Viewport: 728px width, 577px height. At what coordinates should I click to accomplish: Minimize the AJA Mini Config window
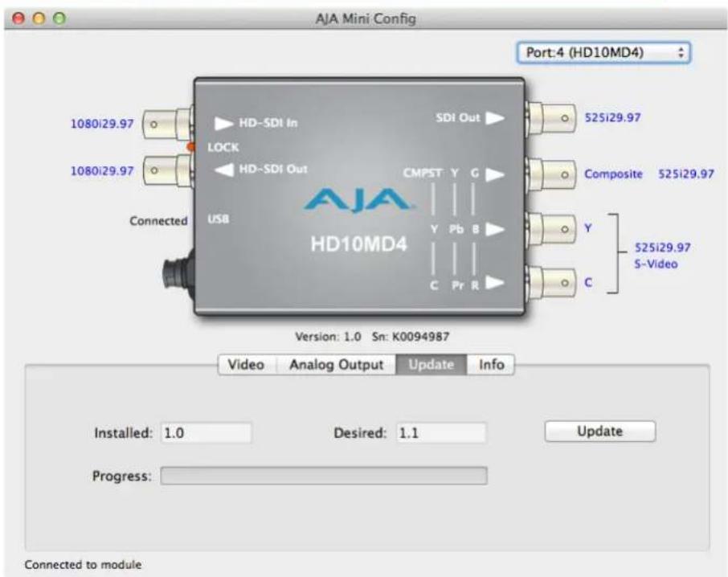tap(39, 18)
